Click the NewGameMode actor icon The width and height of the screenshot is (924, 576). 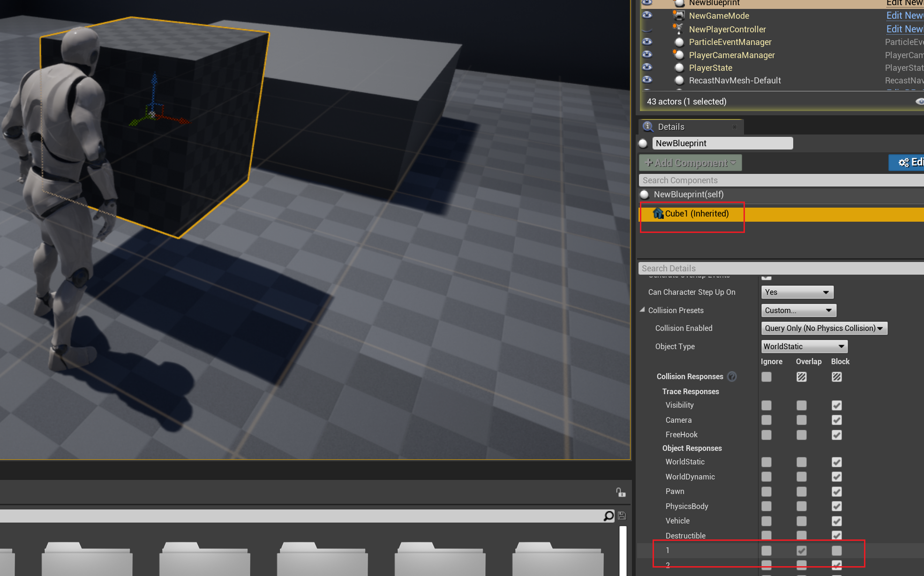pyautogui.click(x=679, y=15)
